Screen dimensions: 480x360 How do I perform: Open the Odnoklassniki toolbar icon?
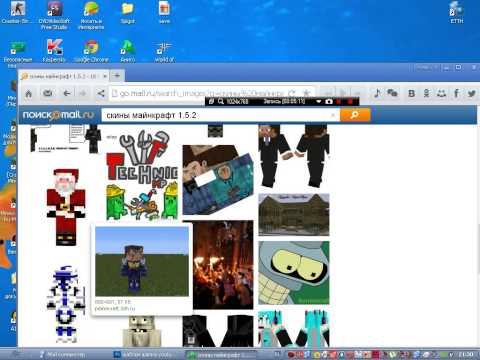click(427, 93)
